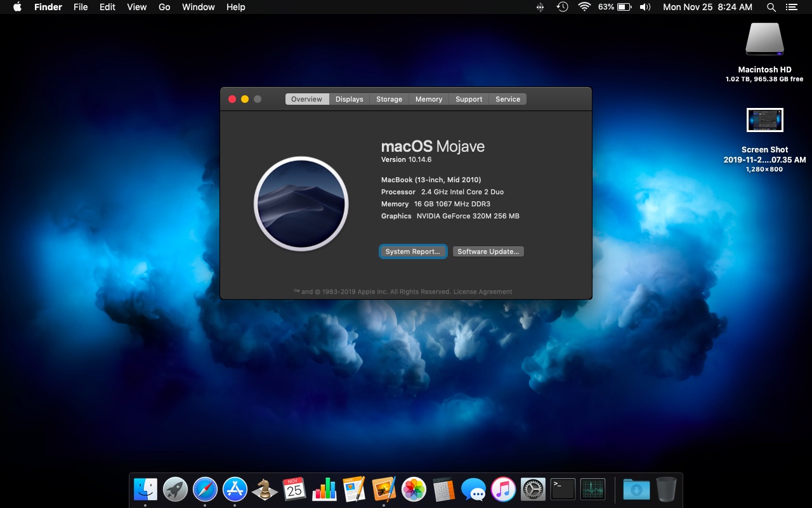This screenshot has height=508, width=812.
Task: Click the System Report... button
Action: click(413, 251)
